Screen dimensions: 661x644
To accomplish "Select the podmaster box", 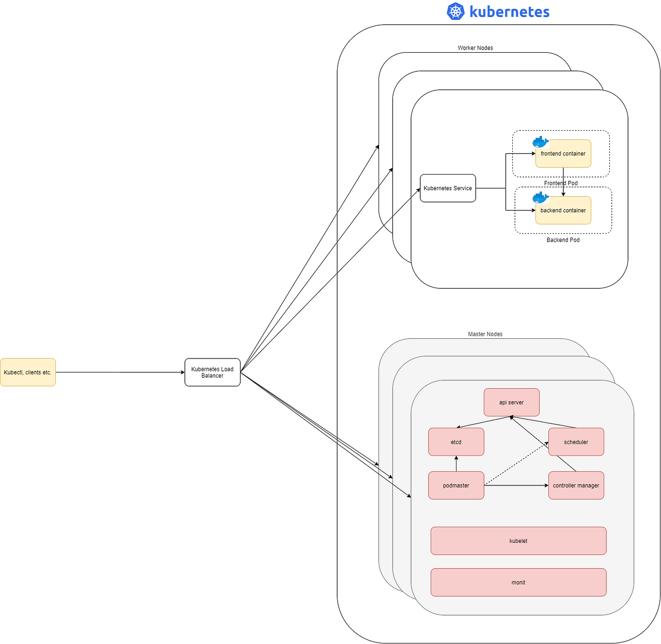I will (x=457, y=485).
